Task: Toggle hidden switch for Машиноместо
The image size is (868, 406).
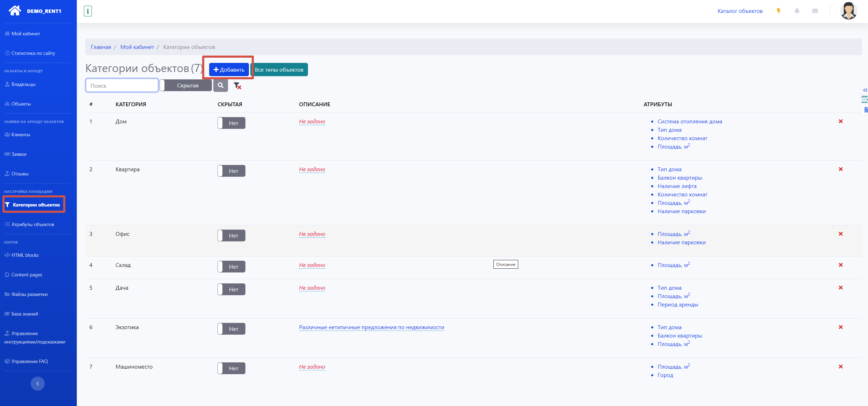Action: pyautogui.click(x=231, y=368)
